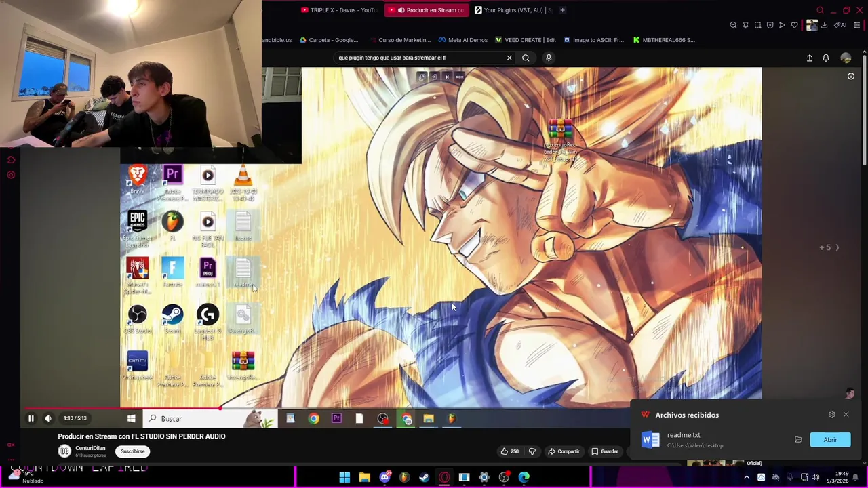The image size is (868, 488).
Task: Click the pin icon in browser toolbar
Action: 745,25
